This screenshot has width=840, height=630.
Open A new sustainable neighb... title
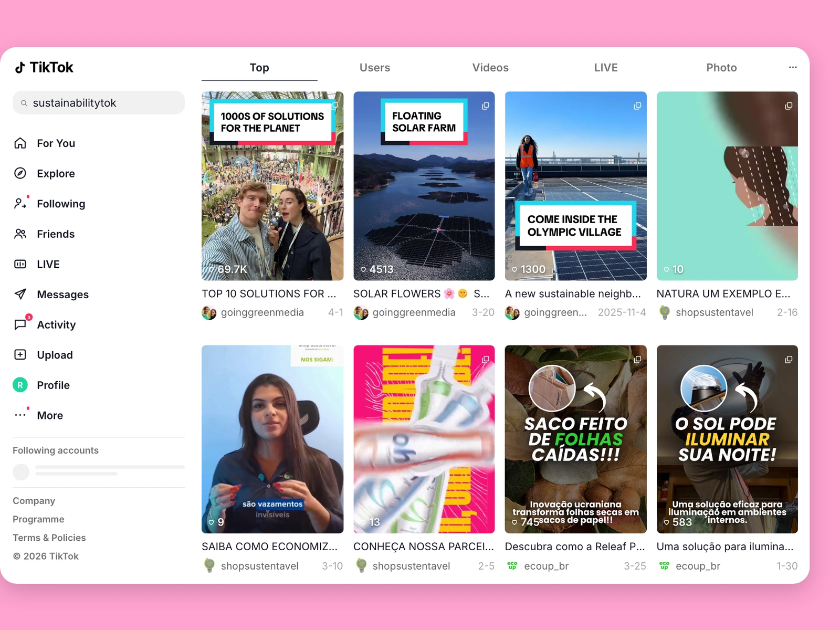click(x=573, y=293)
